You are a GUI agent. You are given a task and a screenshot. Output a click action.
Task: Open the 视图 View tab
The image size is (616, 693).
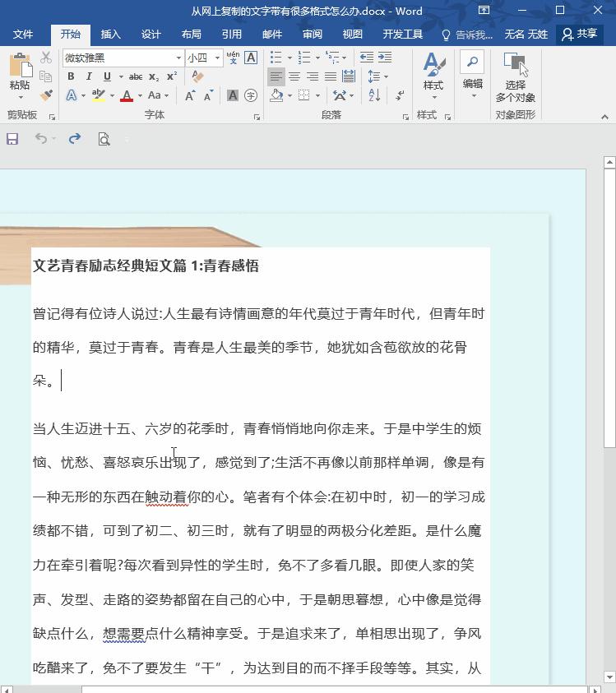[353, 35]
